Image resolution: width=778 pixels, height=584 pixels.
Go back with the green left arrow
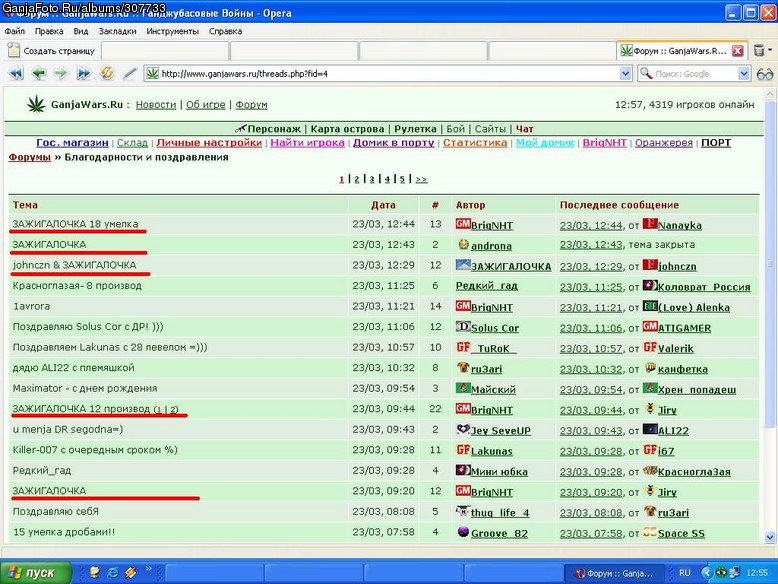pos(39,73)
